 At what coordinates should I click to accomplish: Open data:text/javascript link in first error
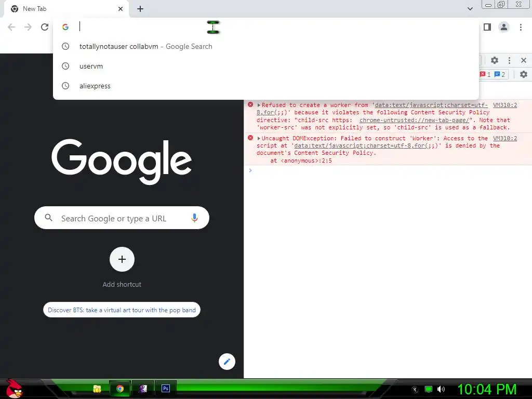click(x=431, y=105)
